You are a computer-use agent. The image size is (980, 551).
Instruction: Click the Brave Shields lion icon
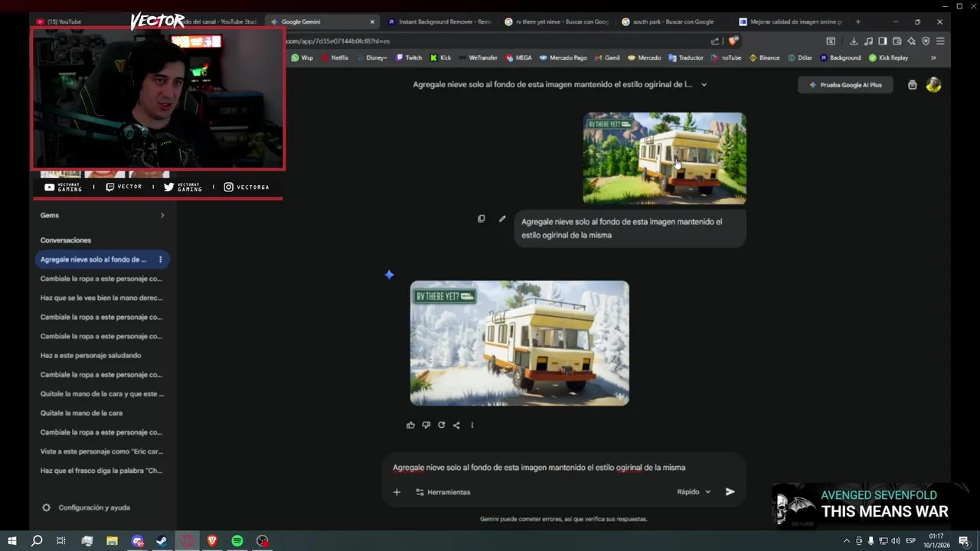[x=733, y=41]
